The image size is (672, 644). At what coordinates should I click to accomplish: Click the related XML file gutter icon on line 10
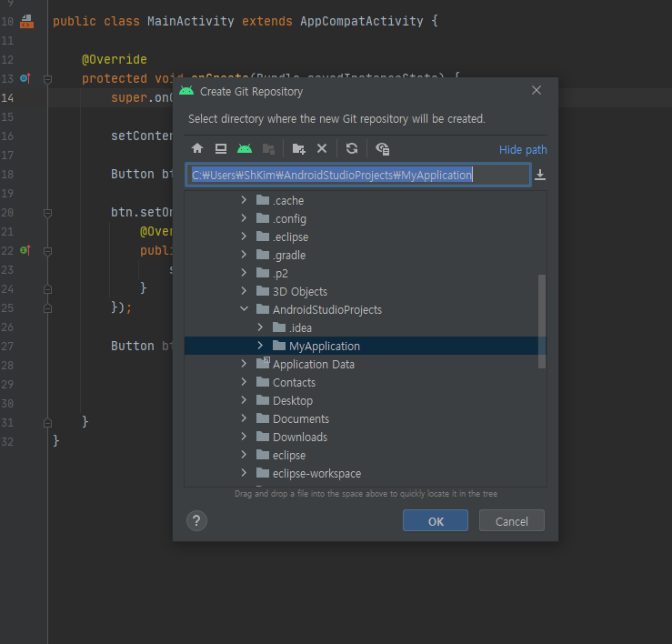click(x=26, y=21)
